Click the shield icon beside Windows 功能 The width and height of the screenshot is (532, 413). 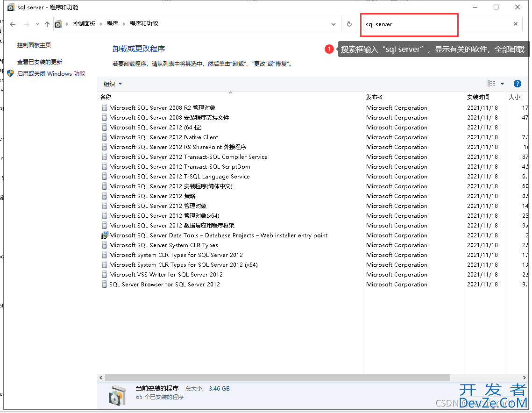click(x=11, y=73)
